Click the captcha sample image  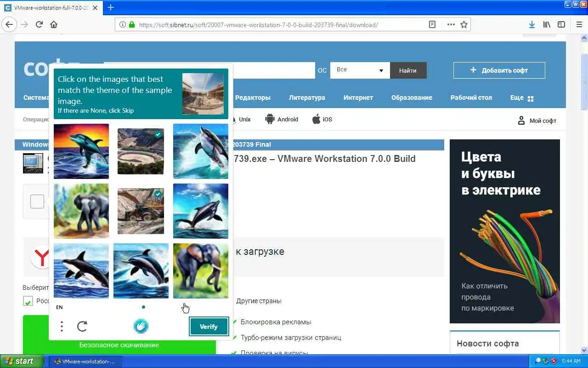tap(203, 94)
